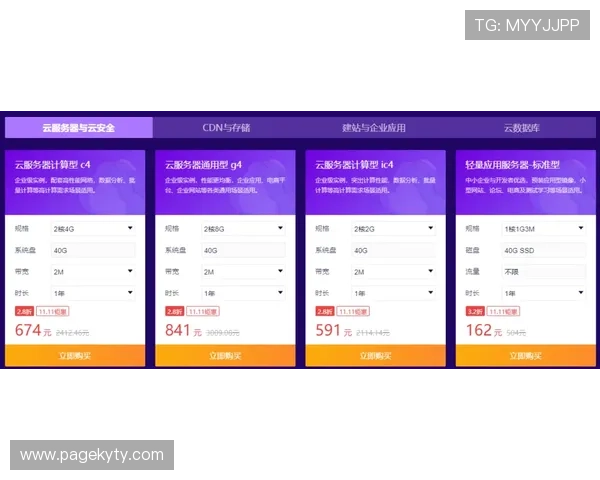Click the 轻量应用服务器-标准型 card title
600x480 pixels.
[x=512, y=165]
